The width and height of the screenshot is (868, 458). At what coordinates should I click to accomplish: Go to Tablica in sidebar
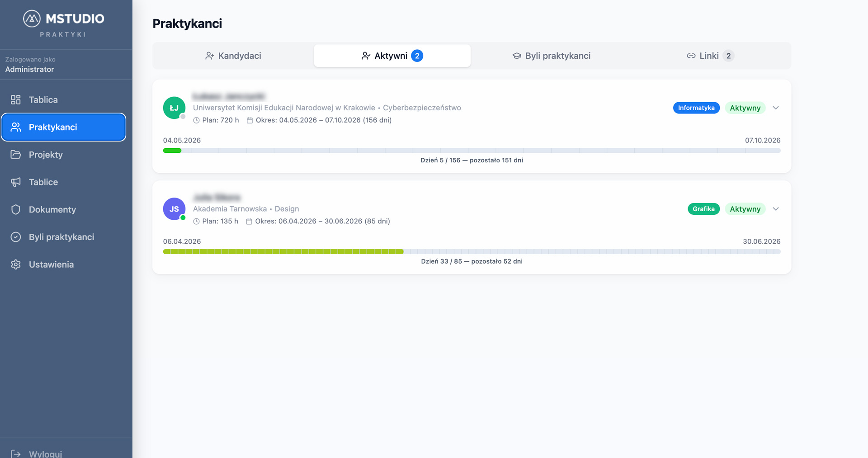coord(63,99)
